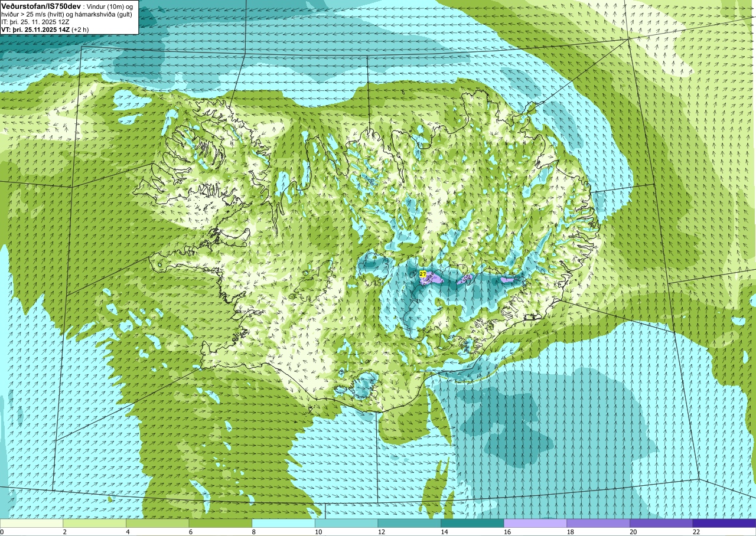The image size is (756, 536).
Task: Pick the 10–12 m/s aqua legend swatch
Action: (346, 523)
